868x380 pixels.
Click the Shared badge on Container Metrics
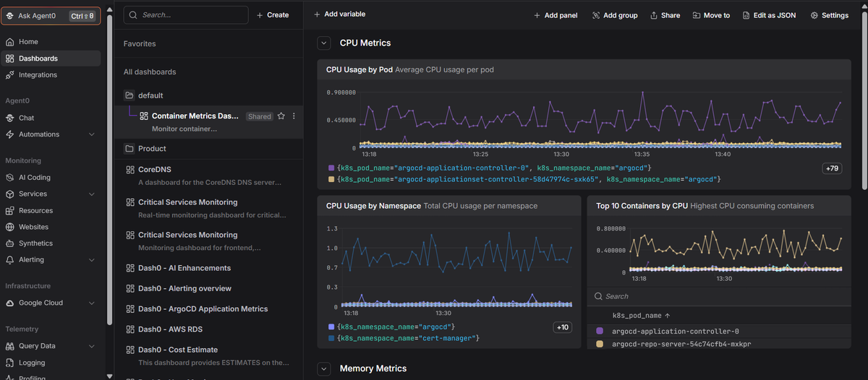(x=259, y=116)
